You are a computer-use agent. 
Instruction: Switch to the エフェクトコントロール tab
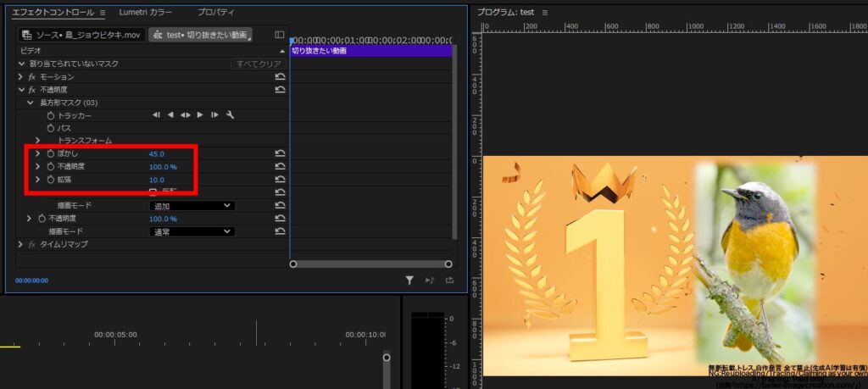click(53, 12)
